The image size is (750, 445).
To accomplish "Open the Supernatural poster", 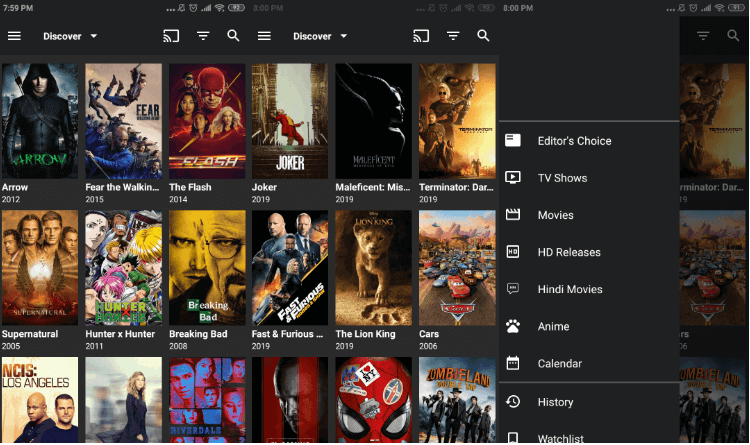I will (40, 268).
